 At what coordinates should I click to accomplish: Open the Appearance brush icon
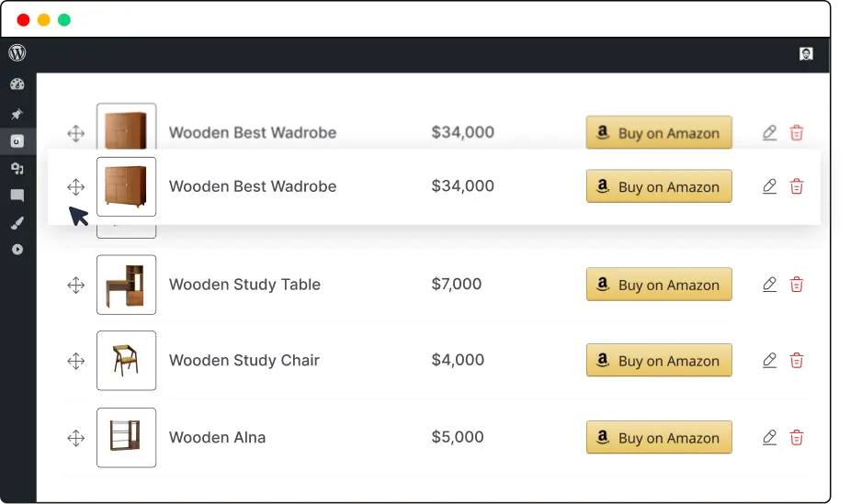[x=17, y=222]
